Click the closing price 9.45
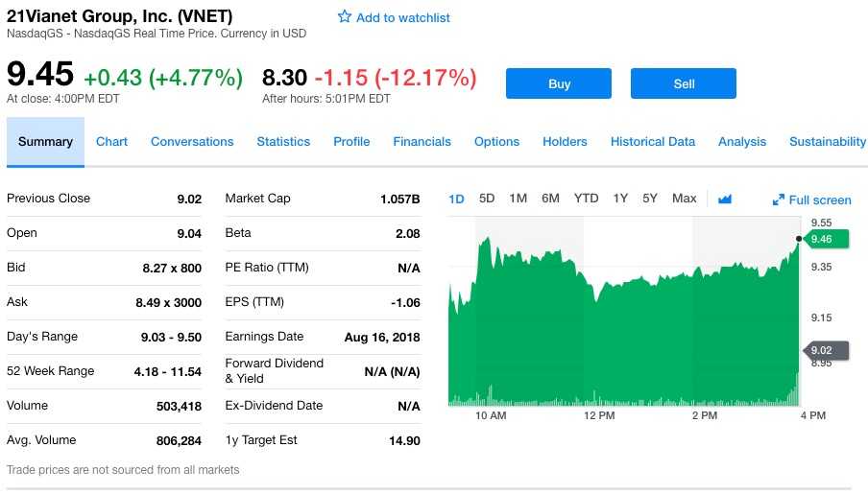The width and height of the screenshot is (868, 494). coord(40,74)
